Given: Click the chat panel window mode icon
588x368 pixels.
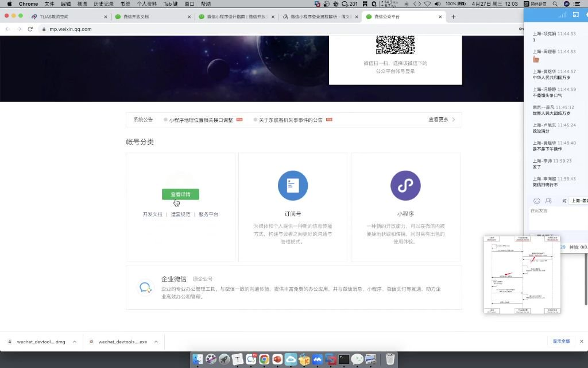Looking at the screenshot, I should [575, 14].
